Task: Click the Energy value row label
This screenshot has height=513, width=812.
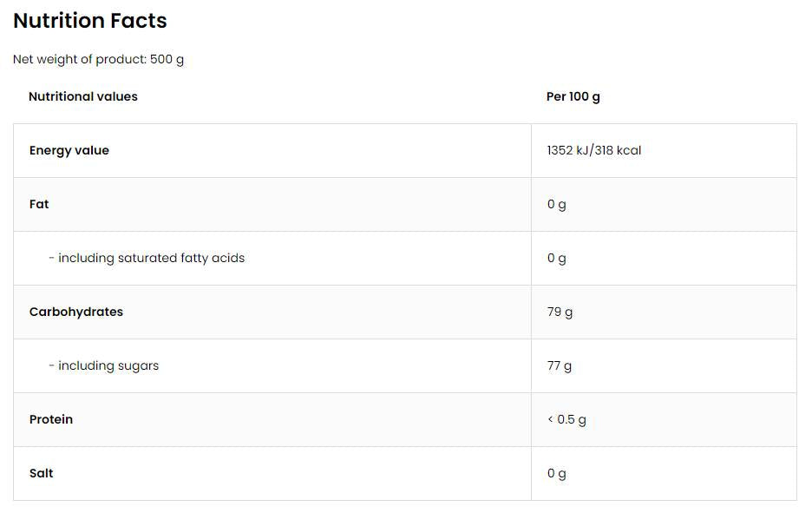Action: 69,150
